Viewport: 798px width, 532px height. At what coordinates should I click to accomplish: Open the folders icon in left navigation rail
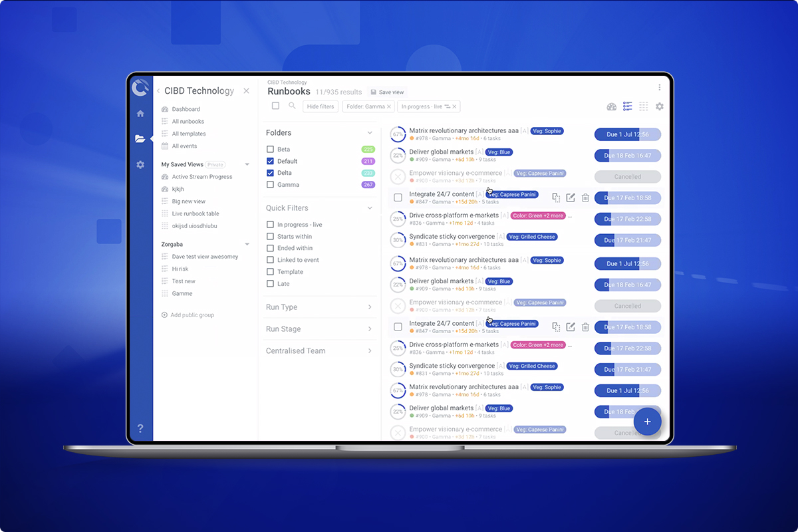click(x=140, y=138)
